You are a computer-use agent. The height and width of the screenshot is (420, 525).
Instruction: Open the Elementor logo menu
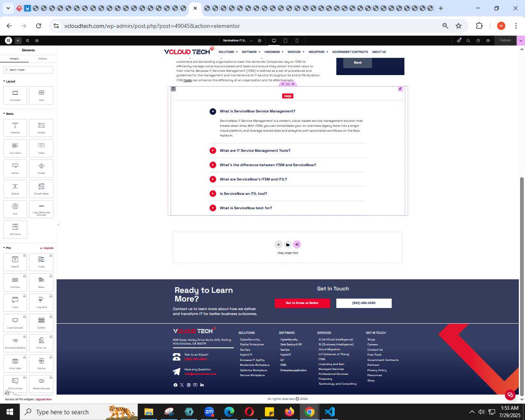tap(8, 40)
